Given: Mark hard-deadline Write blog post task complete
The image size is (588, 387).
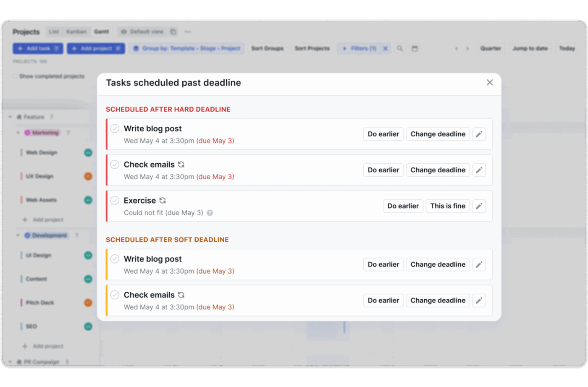Looking at the screenshot, I should [x=115, y=129].
